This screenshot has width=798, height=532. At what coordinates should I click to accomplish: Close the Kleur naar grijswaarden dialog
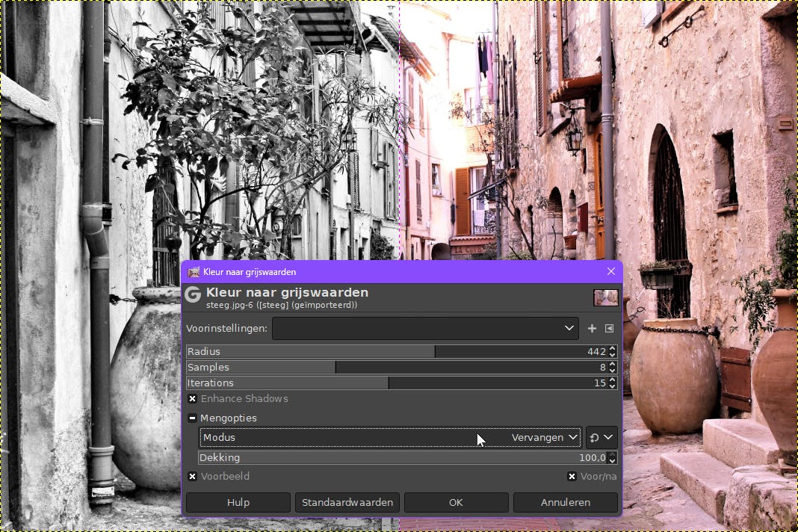pyautogui.click(x=611, y=271)
